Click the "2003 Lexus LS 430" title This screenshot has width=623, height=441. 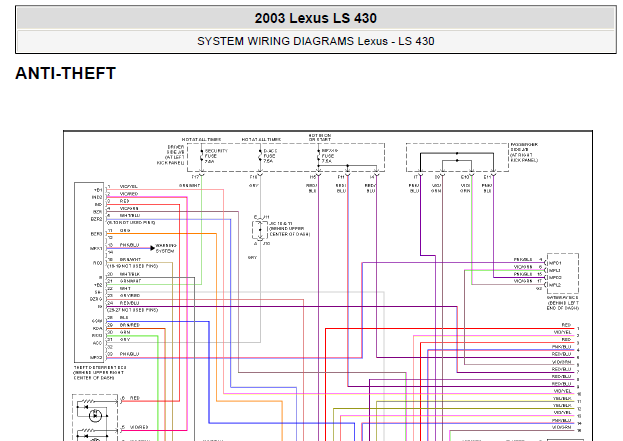[315, 18]
